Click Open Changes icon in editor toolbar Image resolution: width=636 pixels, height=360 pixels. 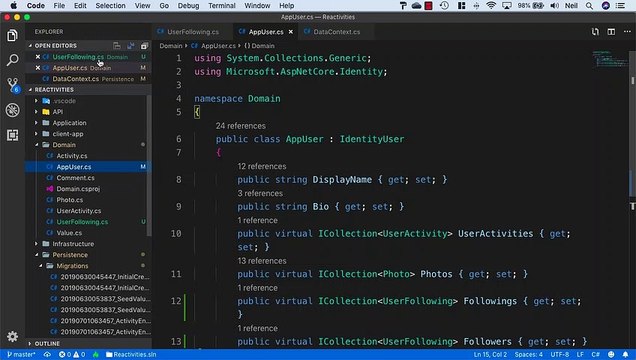tap(595, 32)
